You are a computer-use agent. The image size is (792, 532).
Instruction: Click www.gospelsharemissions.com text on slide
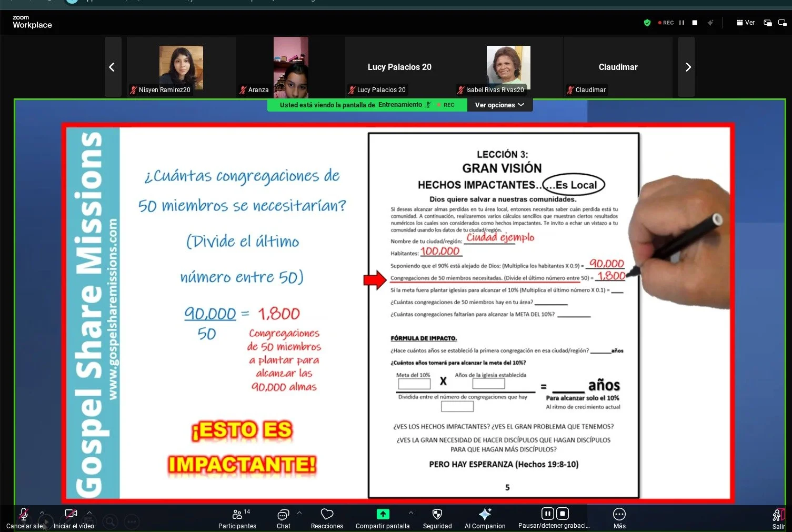coord(113,309)
